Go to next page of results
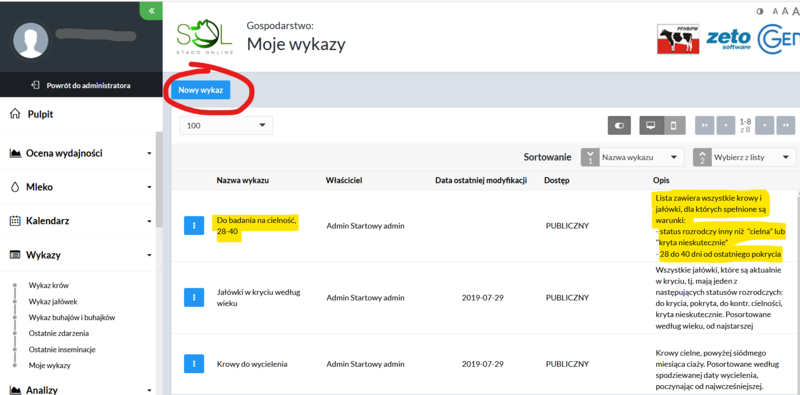Image resolution: width=800 pixels, height=395 pixels. (x=765, y=126)
